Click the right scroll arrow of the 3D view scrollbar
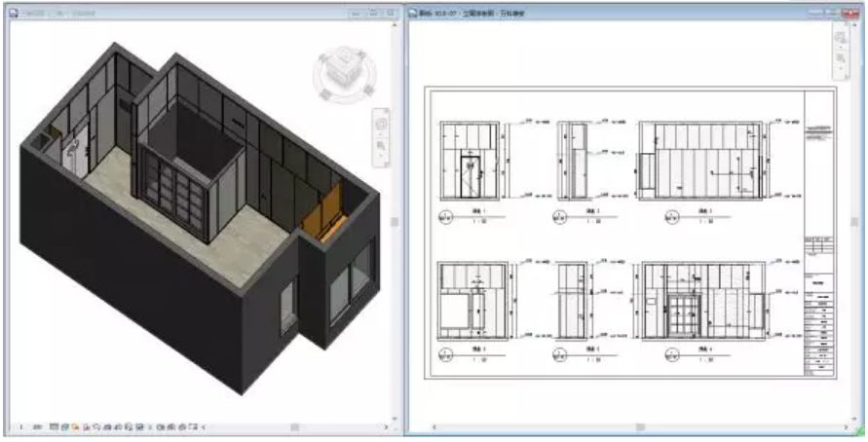The height and width of the screenshot is (442, 868). (387, 427)
